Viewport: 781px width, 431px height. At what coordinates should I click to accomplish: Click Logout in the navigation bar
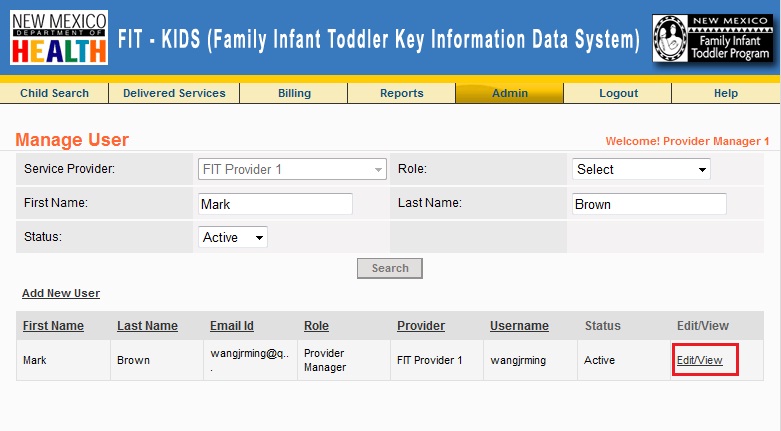click(618, 93)
